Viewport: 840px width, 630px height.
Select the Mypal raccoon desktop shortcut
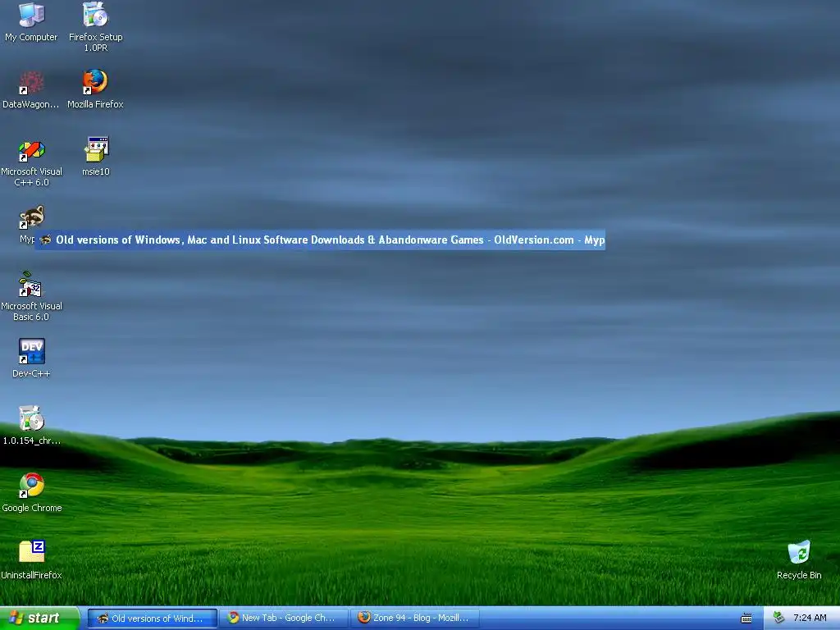click(31, 224)
